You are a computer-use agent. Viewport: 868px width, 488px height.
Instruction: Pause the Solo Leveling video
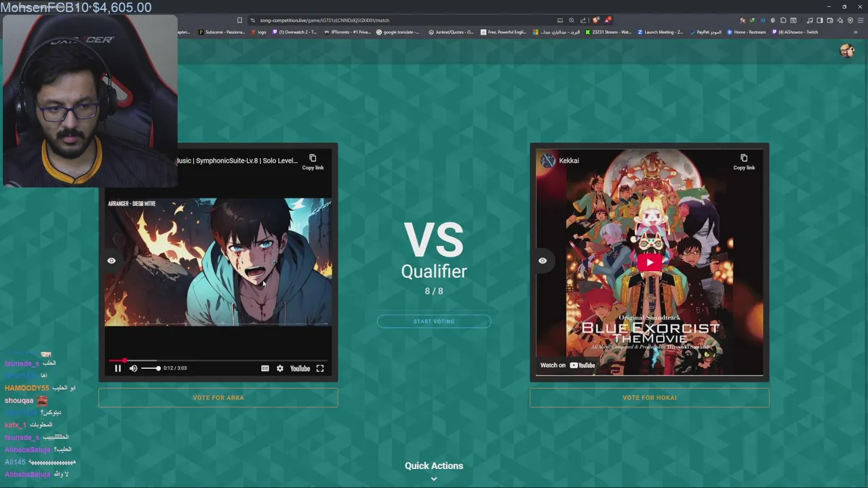pyautogui.click(x=117, y=368)
